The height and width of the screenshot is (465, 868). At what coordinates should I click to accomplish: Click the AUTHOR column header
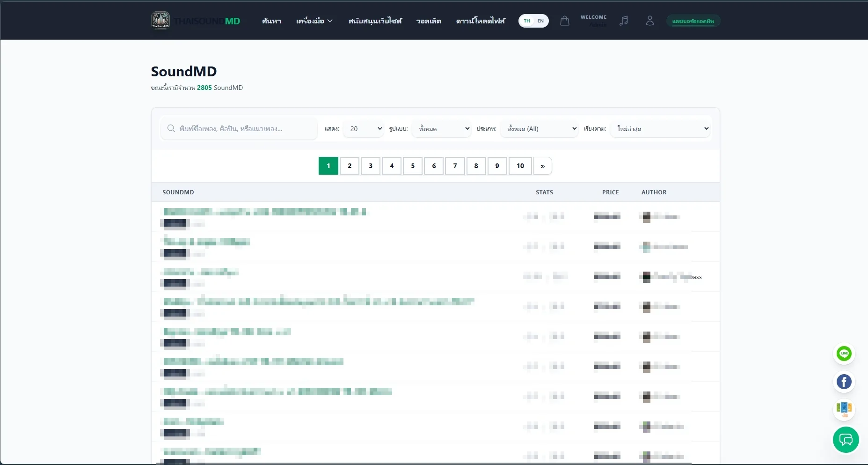coord(654,192)
